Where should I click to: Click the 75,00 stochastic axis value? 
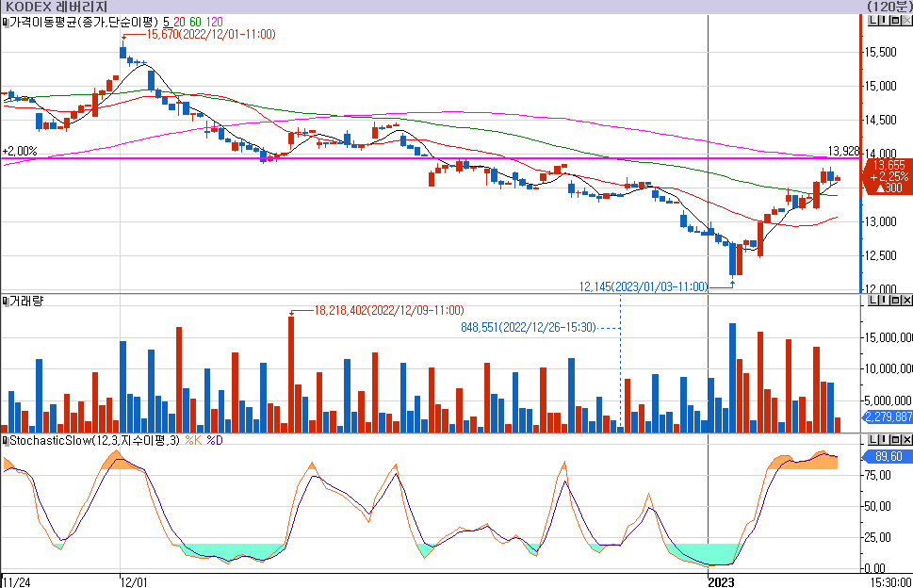pos(878,476)
